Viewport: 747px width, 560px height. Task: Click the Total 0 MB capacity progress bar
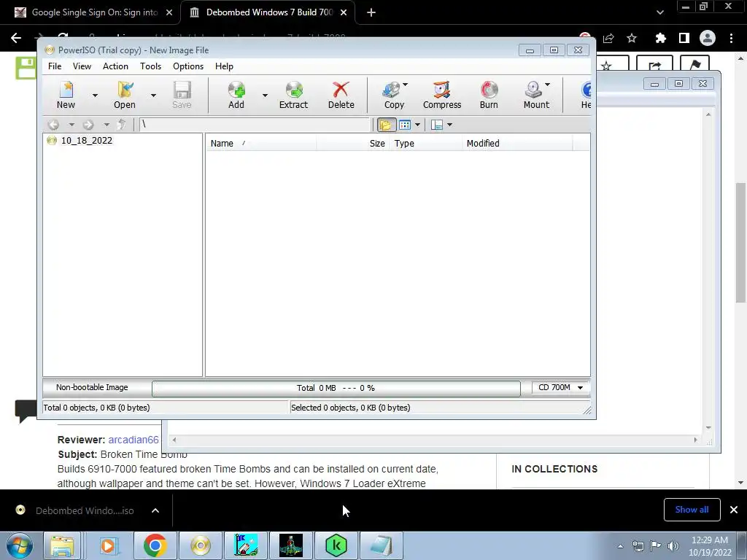[336, 388]
